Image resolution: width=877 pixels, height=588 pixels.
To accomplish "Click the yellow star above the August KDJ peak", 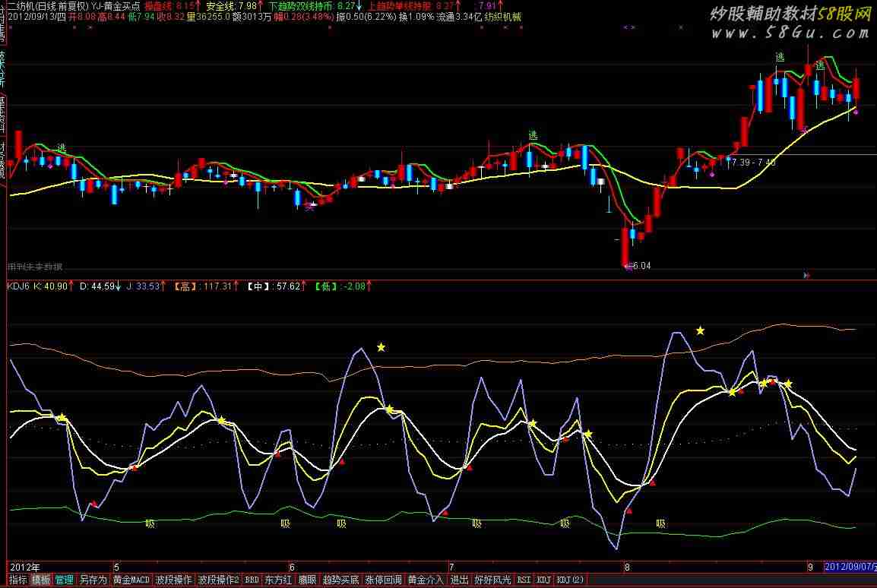I will tap(700, 330).
